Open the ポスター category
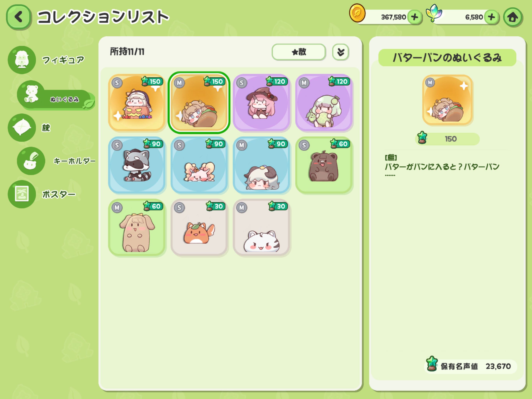This screenshot has width=532, height=399. point(42,194)
